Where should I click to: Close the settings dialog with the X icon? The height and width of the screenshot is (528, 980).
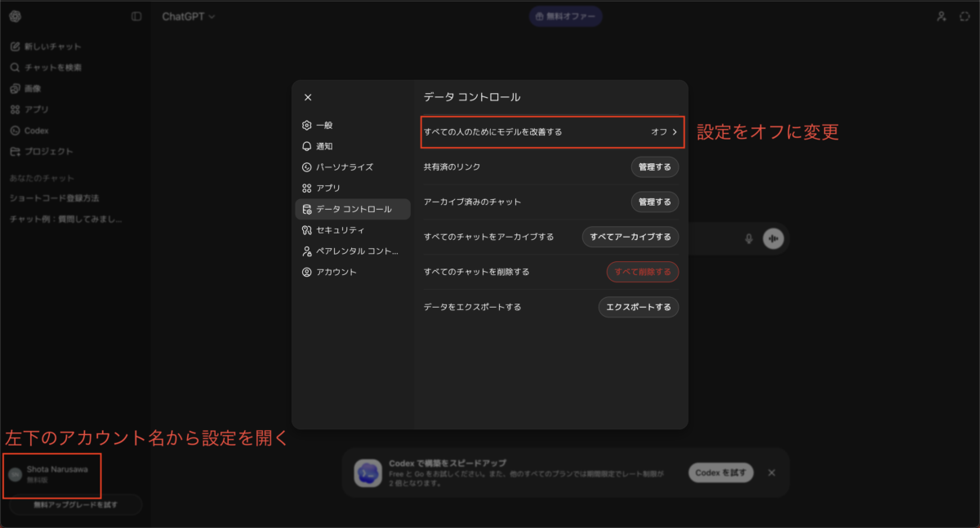click(308, 97)
